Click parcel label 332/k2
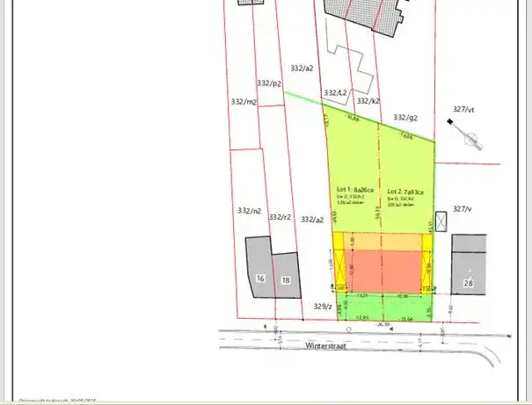This screenshot has width=532, height=405. pos(368,101)
